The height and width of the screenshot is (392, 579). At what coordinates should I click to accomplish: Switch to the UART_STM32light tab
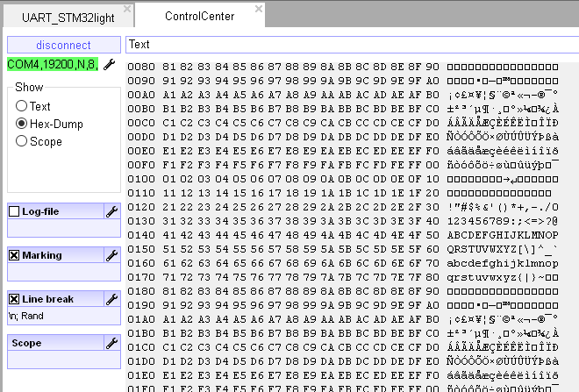[68, 18]
